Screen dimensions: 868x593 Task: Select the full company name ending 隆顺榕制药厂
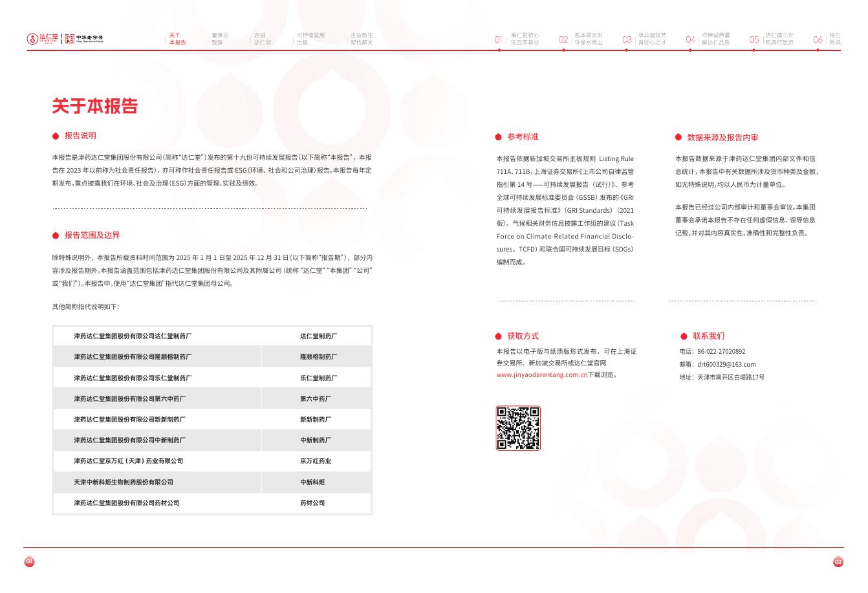coord(133,357)
